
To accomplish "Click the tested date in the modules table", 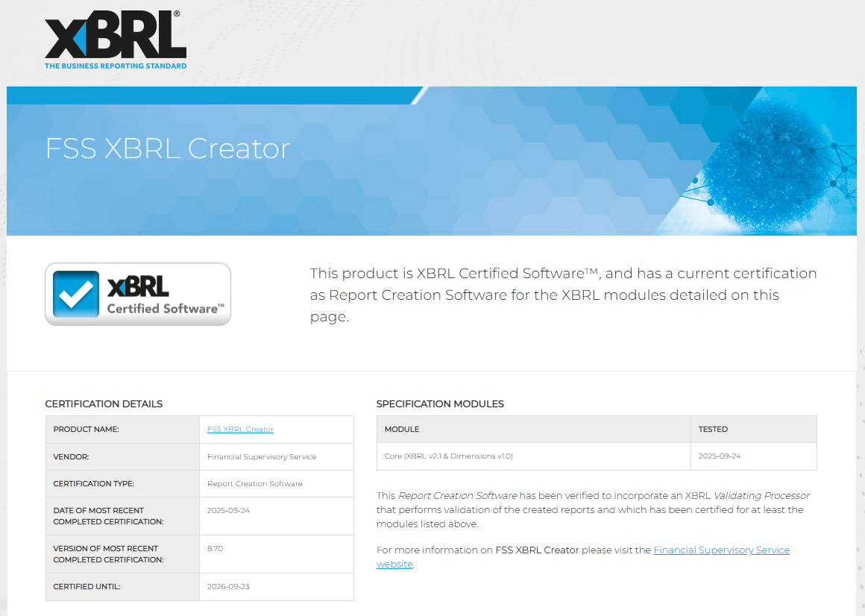I will pos(720,456).
